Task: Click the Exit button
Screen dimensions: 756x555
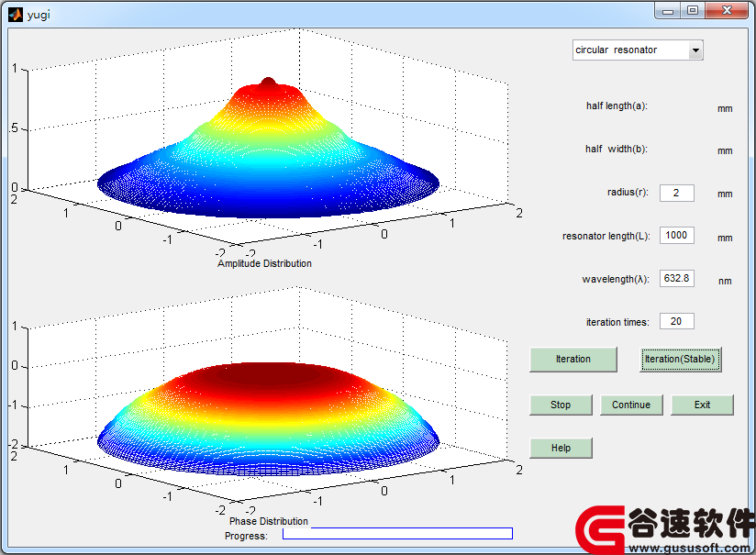Action: [703, 405]
